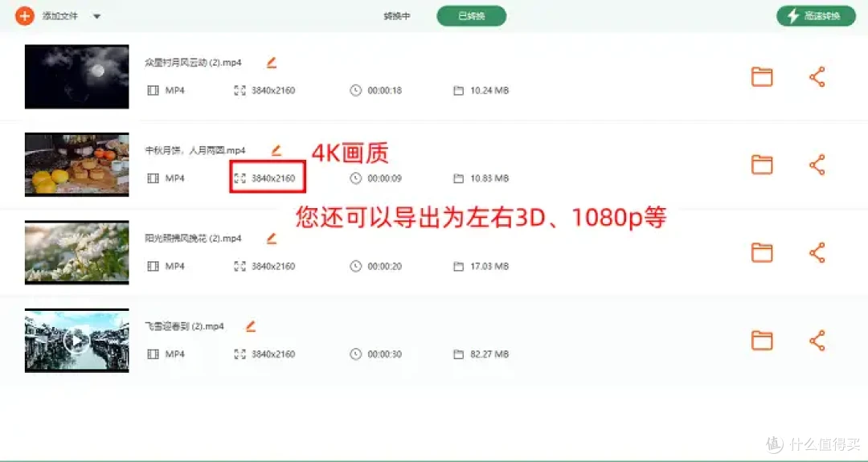Share the 10.83 MB mooncake video
Screen dimensions: 868x462
pos(817,165)
